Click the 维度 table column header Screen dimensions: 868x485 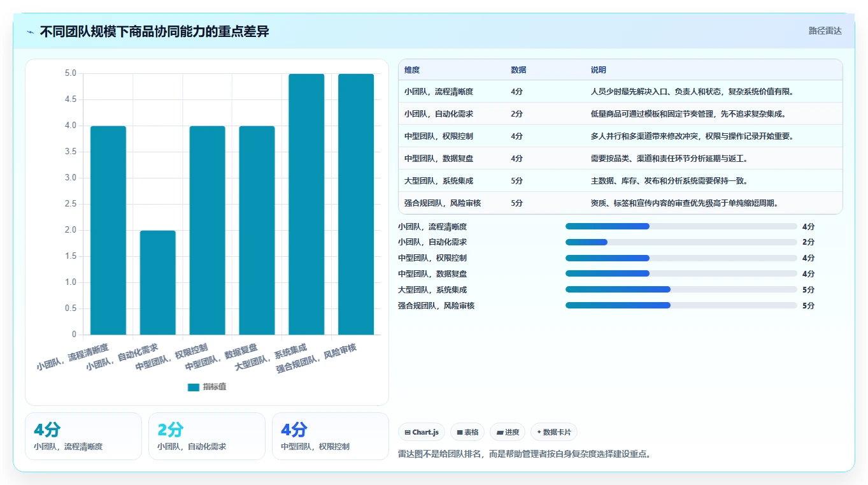point(412,70)
